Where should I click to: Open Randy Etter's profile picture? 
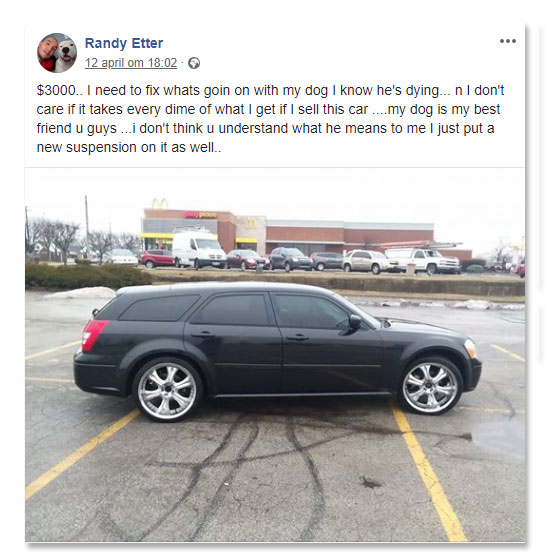(57, 53)
